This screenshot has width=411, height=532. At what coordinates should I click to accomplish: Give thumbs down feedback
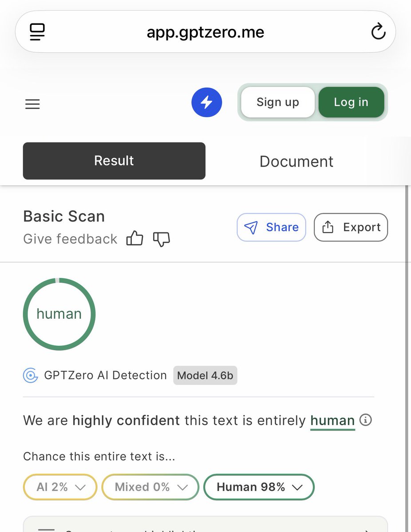pos(161,239)
